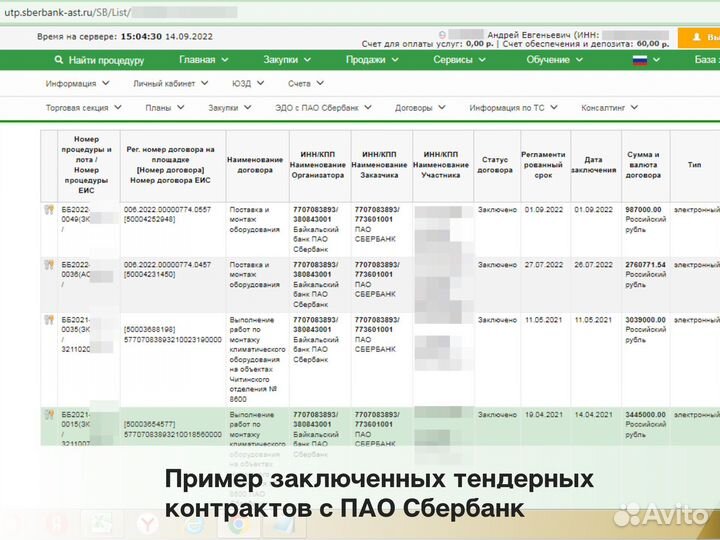
Task: Open Торговая секция menu
Action: 84,108
